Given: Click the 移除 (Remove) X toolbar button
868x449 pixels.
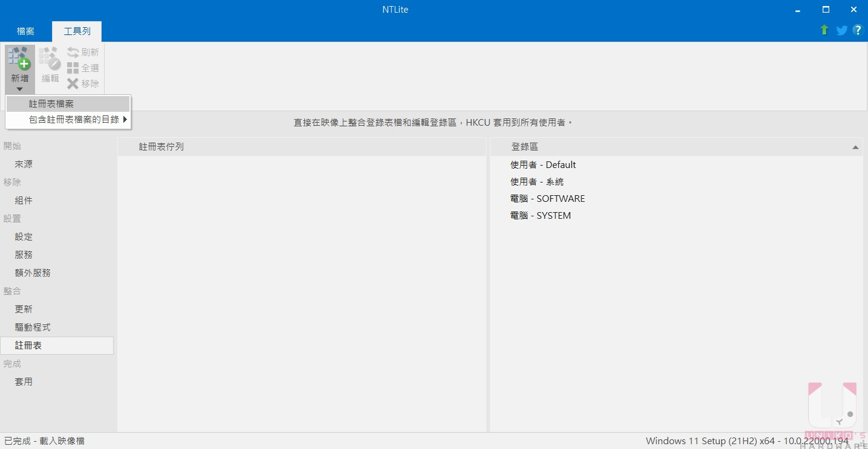Looking at the screenshot, I should pyautogui.click(x=83, y=84).
